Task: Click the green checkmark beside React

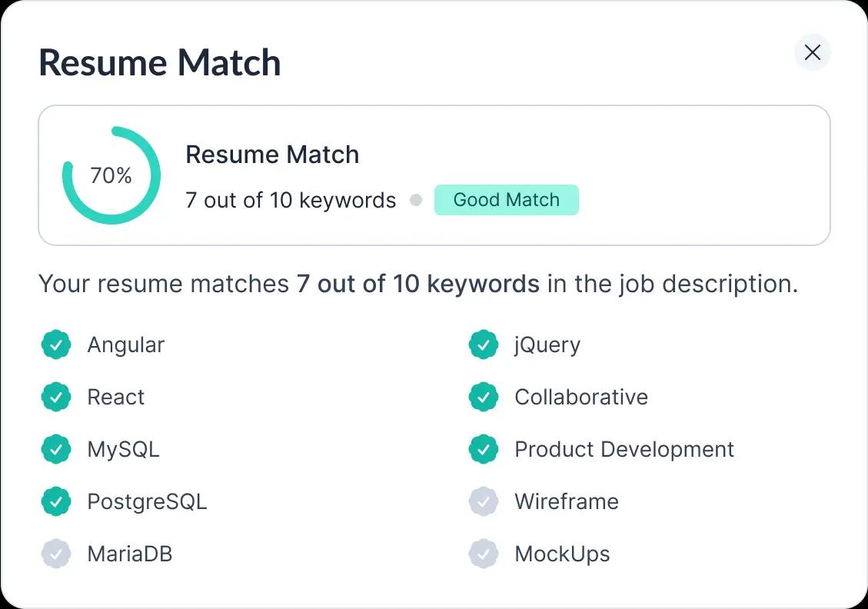Action: click(x=56, y=398)
